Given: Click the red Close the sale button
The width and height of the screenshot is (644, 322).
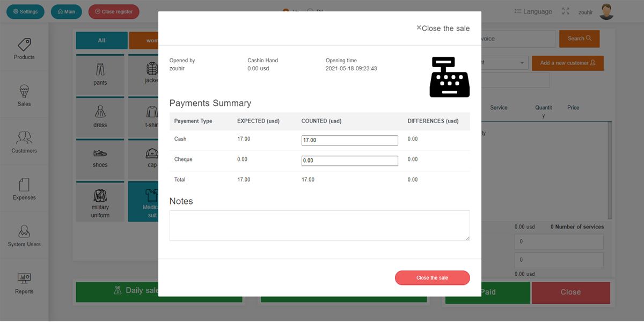Looking at the screenshot, I should [x=432, y=277].
